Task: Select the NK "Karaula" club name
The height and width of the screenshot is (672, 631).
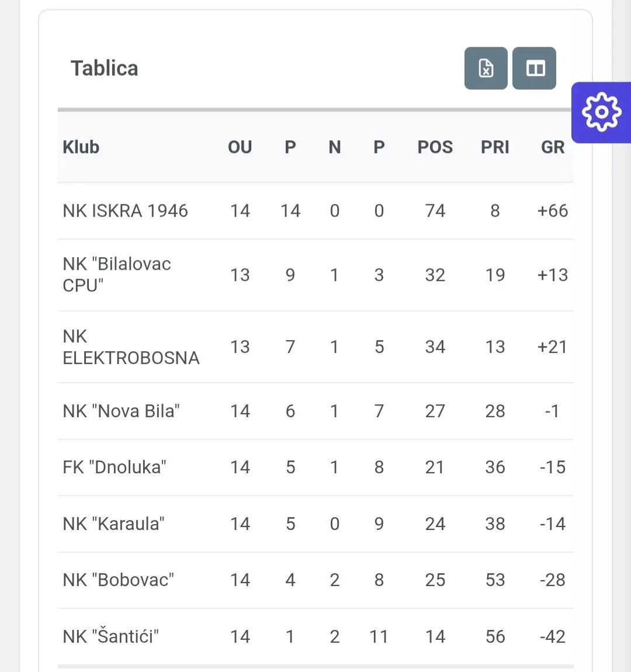Action: [113, 524]
